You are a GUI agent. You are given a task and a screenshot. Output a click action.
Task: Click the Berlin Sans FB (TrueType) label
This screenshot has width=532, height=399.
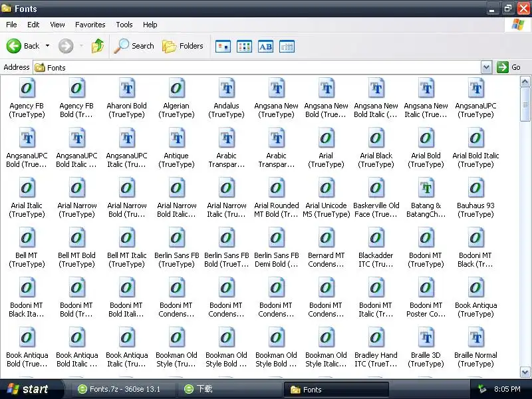[x=176, y=259]
